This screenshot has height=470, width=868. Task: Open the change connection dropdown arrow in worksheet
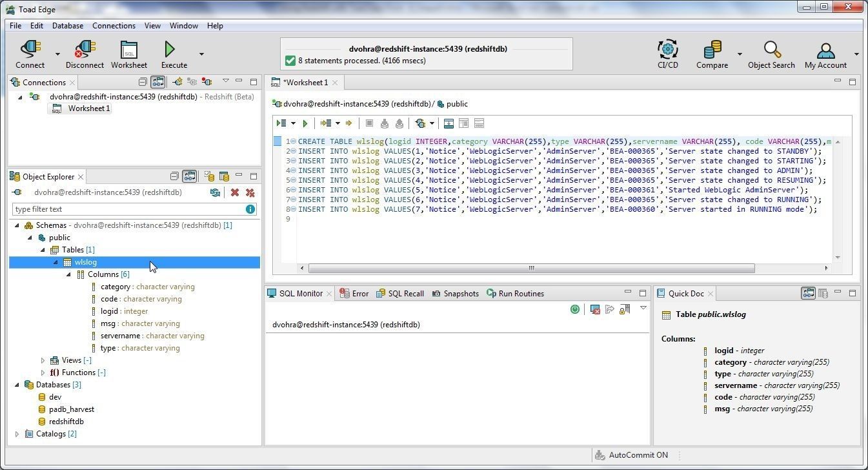(x=432, y=123)
